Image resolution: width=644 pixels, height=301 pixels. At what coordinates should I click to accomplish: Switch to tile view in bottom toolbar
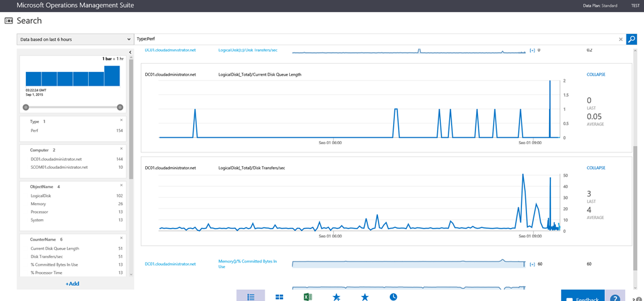(x=279, y=297)
